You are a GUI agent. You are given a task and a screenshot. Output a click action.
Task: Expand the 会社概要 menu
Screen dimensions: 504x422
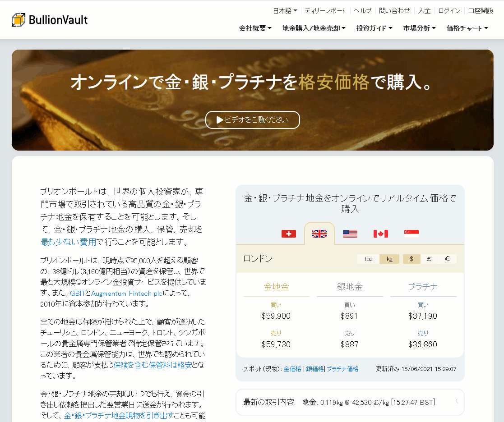(255, 28)
